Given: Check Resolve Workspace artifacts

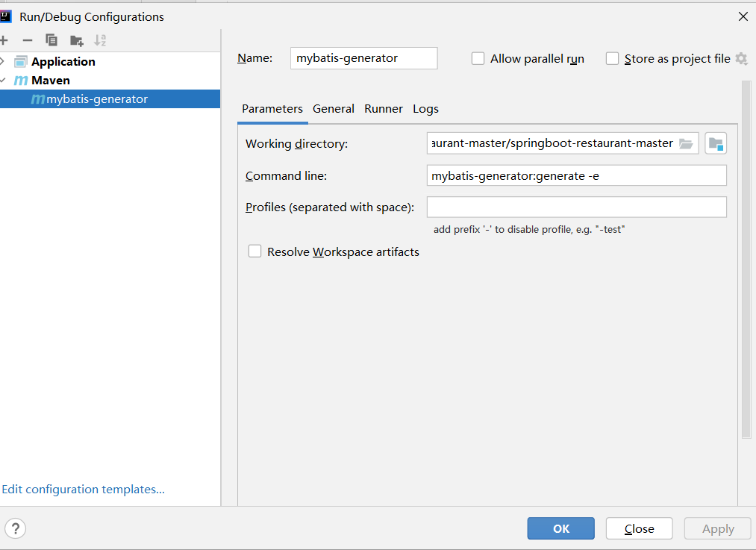Looking at the screenshot, I should coord(254,251).
